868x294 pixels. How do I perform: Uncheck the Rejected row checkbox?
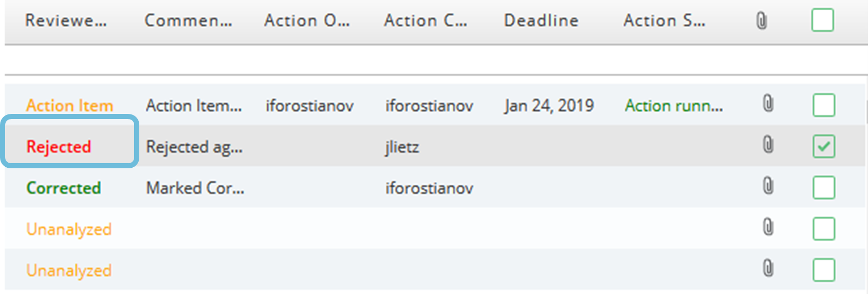click(x=824, y=146)
